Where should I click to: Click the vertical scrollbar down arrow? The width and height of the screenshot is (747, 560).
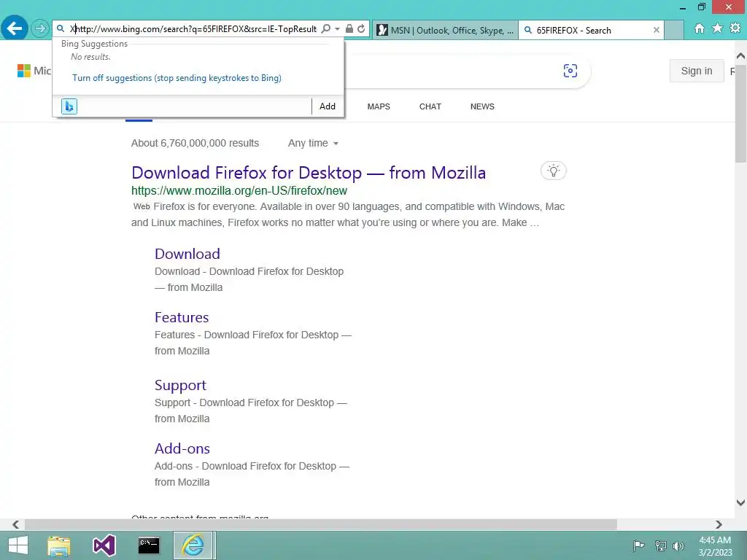coord(741,502)
